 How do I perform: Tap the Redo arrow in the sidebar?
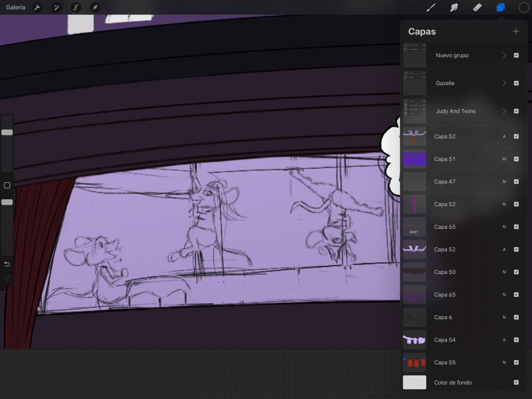[x=7, y=278]
